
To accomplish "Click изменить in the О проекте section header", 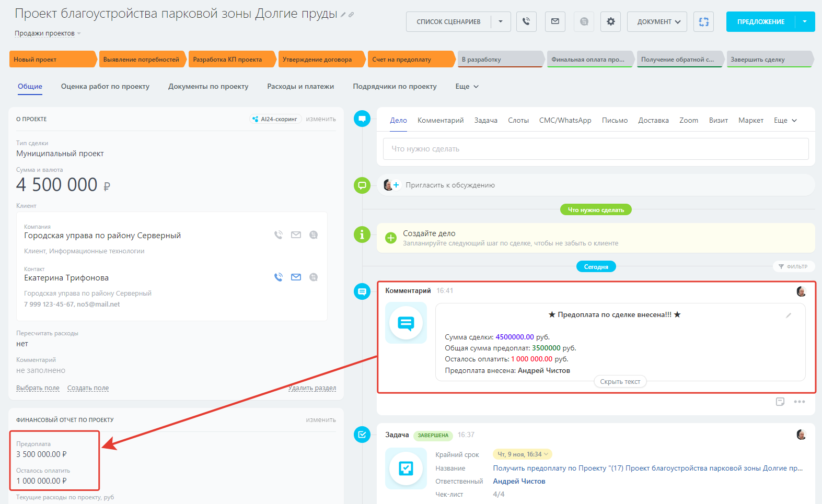I will pyautogui.click(x=321, y=119).
